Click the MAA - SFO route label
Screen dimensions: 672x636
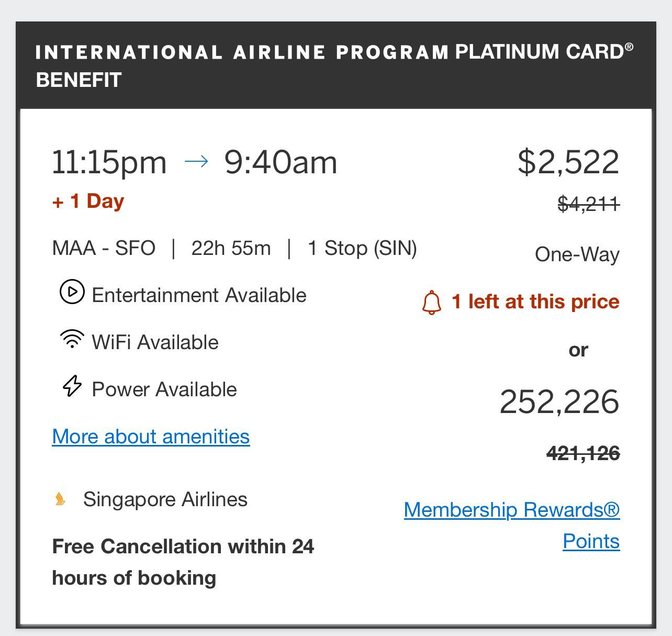[104, 248]
